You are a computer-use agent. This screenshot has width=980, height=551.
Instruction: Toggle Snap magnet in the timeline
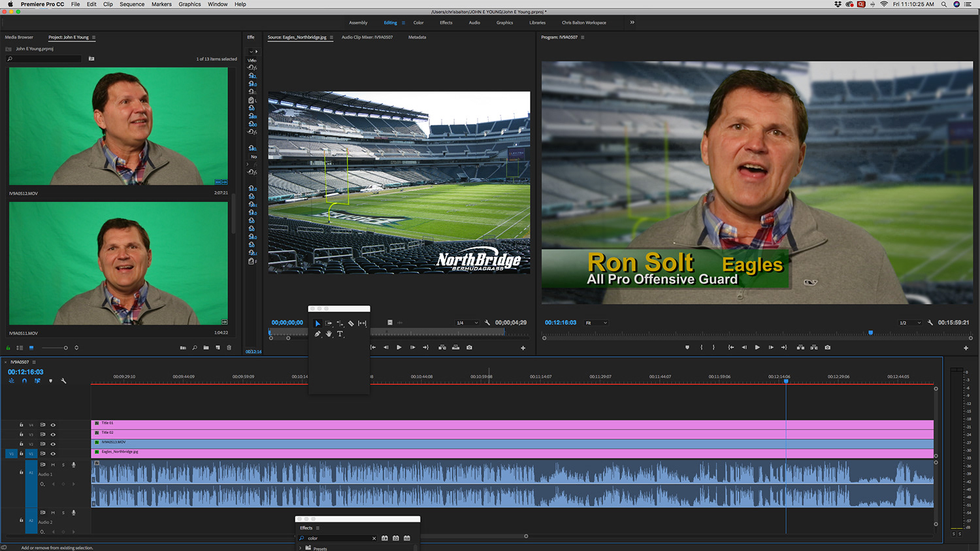[24, 380]
